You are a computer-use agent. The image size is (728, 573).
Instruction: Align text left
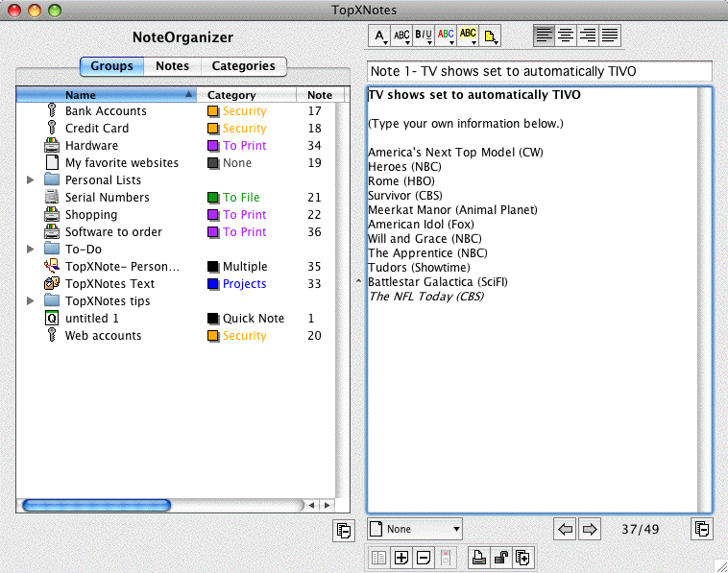click(545, 36)
